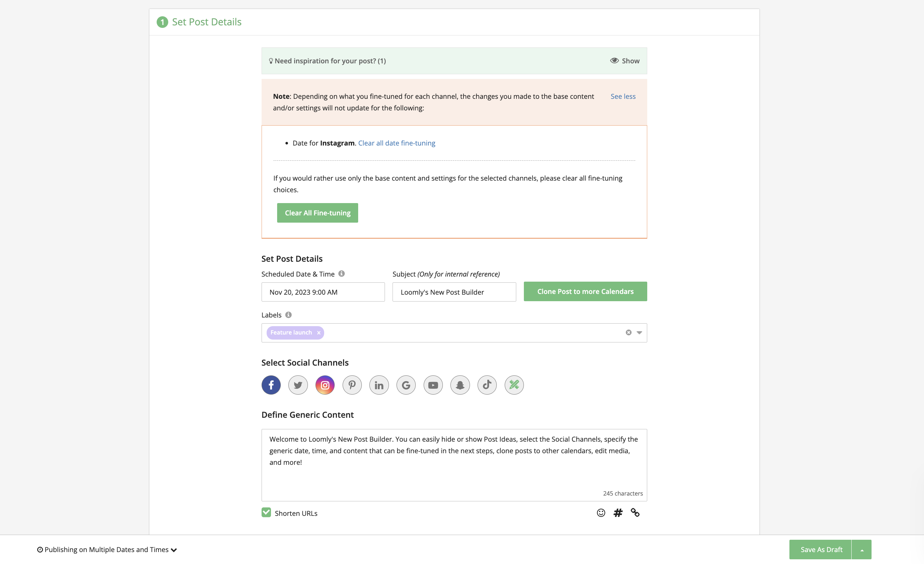
Task: Select the Snapchat channel icon
Action: click(460, 385)
